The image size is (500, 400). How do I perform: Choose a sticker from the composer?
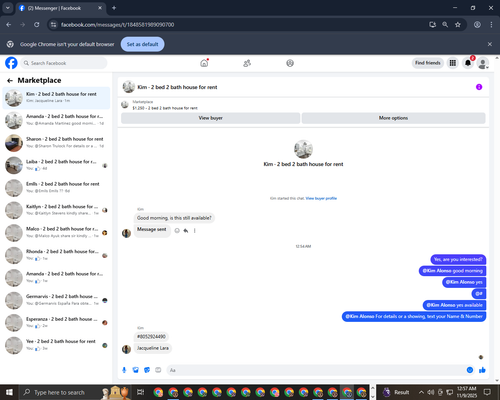coord(147,370)
